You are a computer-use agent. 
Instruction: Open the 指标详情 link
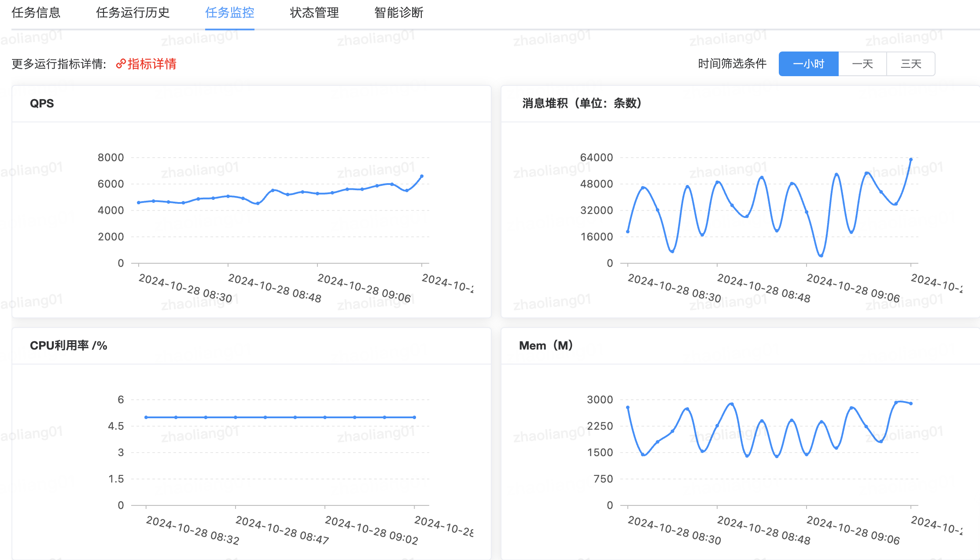[151, 64]
